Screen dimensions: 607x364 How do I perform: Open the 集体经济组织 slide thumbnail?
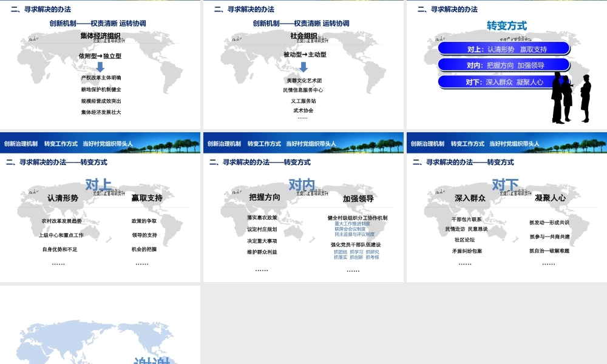point(100,64)
